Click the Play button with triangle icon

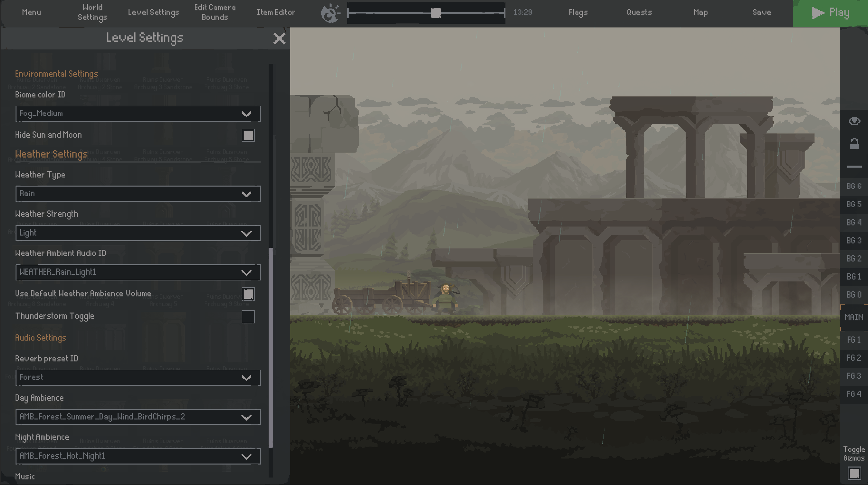point(830,13)
